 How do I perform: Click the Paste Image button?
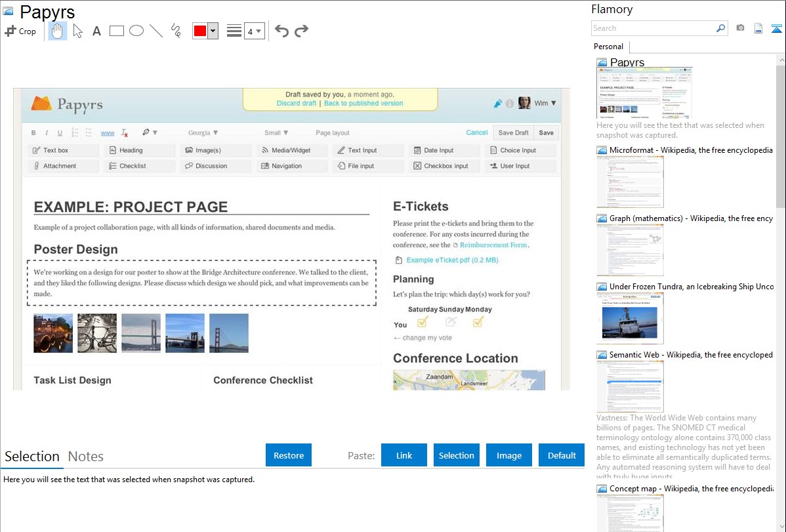(x=508, y=455)
